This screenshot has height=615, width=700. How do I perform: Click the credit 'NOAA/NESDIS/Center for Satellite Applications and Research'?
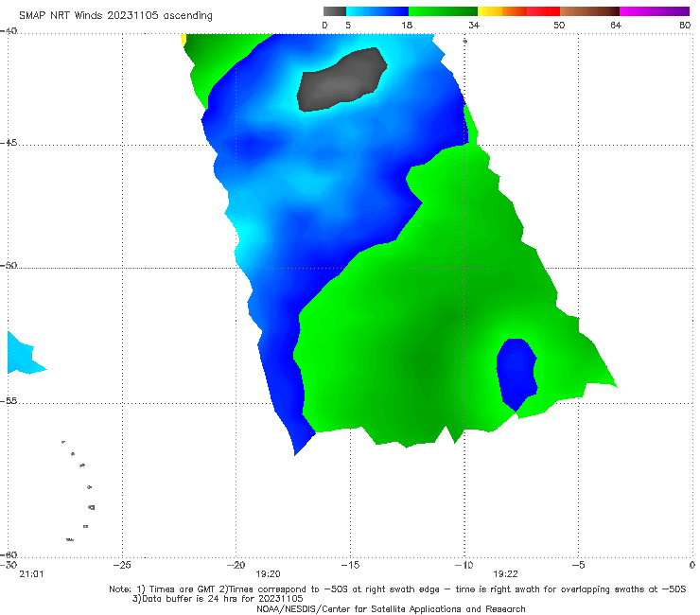point(391,609)
